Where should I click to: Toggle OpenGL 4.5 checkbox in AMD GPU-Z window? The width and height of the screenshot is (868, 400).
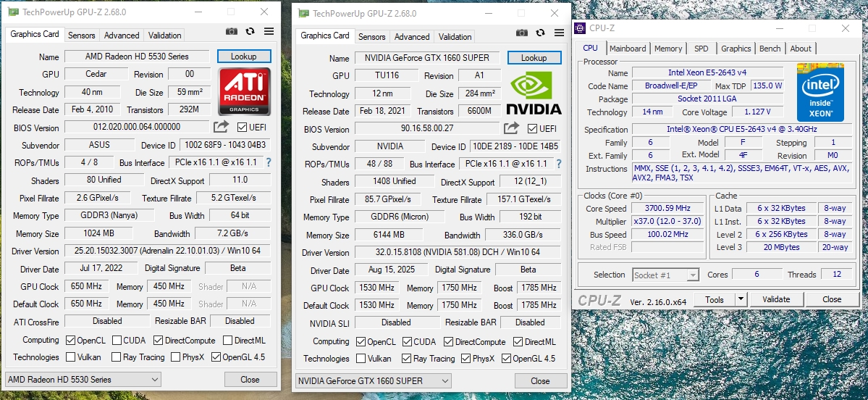pyautogui.click(x=216, y=357)
